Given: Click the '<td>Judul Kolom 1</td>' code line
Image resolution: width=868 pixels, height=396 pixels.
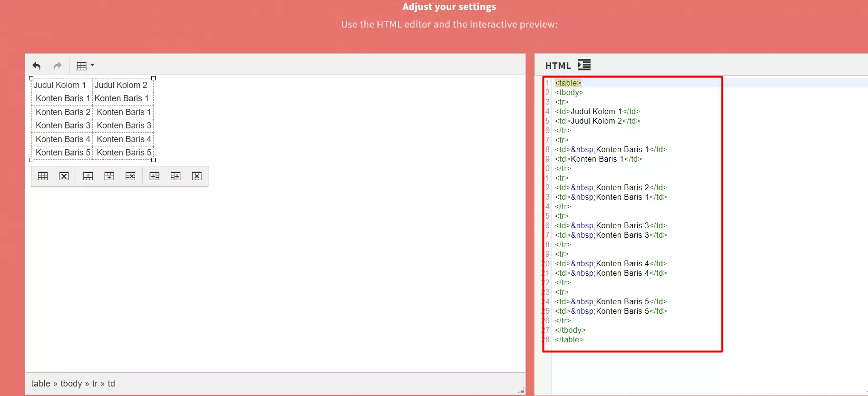Looking at the screenshot, I should tap(597, 111).
